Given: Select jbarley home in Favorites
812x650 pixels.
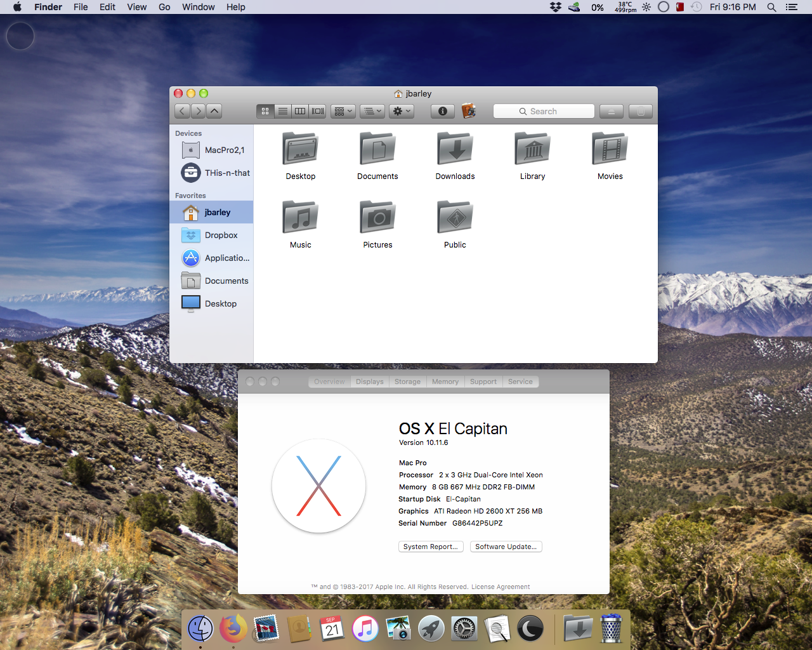Looking at the screenshot, I should 213,212.
